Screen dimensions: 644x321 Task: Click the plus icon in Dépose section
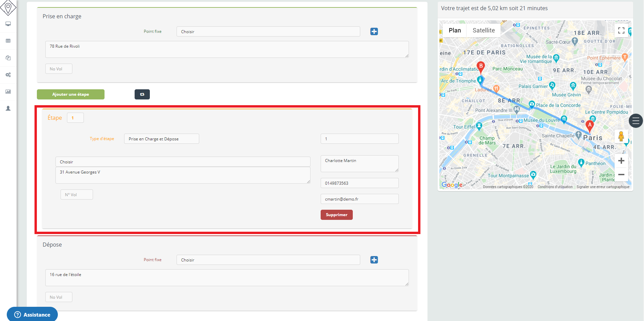[x=374, y=260]
